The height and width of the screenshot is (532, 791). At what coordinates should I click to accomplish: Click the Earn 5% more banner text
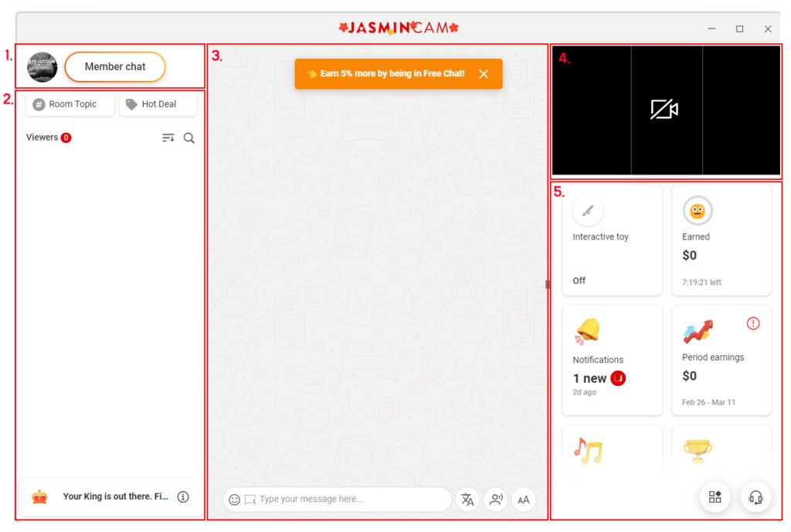click(392, 73)
